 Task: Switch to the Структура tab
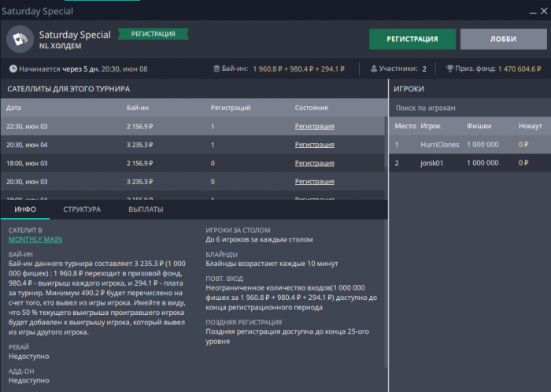point(82,209)
